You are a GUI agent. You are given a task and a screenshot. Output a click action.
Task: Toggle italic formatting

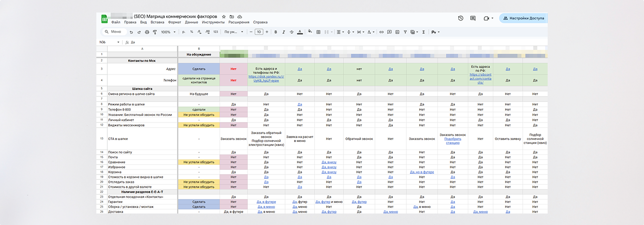(x=283, y=32)
